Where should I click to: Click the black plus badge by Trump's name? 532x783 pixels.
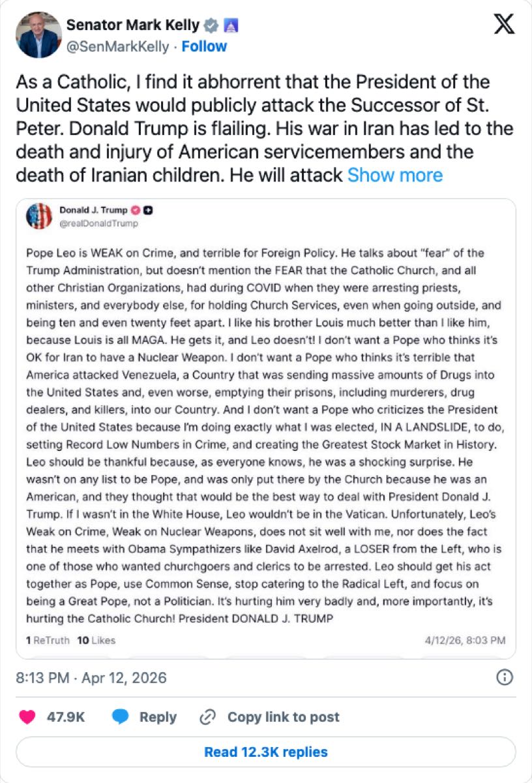pyautogui.click(x=148, y=210)
